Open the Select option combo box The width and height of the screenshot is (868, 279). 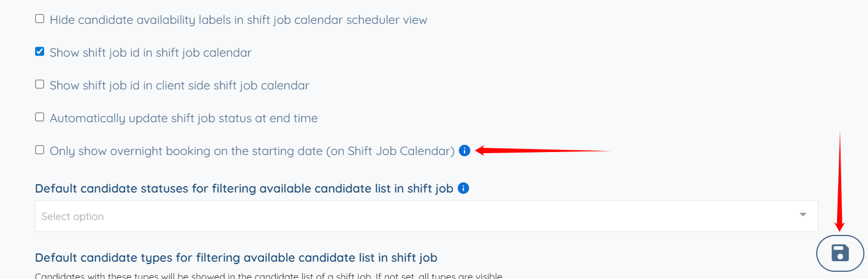(x=417, y=216)
